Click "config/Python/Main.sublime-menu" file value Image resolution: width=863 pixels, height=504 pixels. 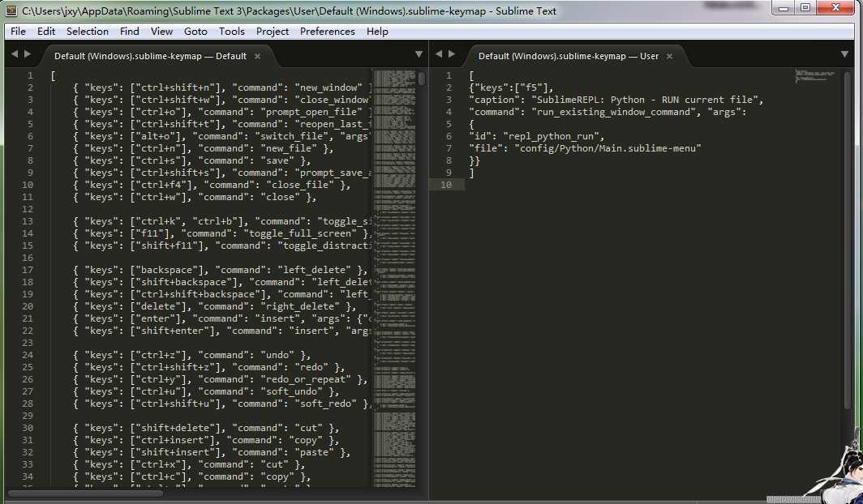tap(608, 147)
